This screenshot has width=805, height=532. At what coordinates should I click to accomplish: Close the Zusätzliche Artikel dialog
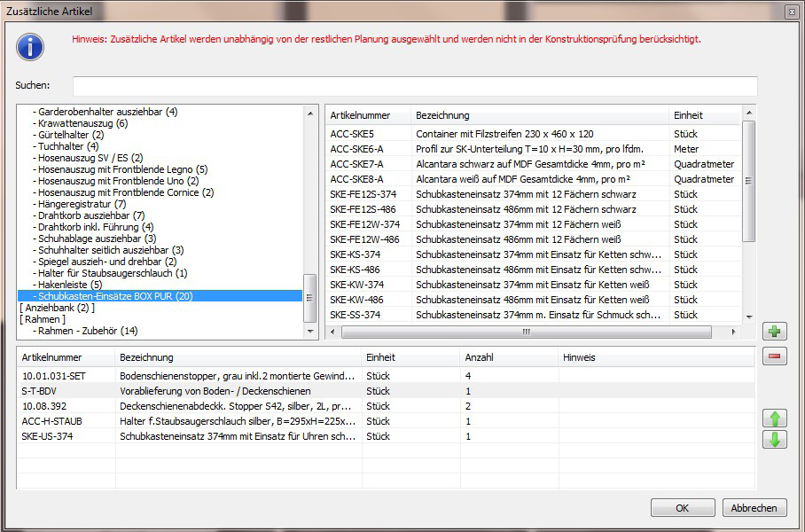click(791, 12)
